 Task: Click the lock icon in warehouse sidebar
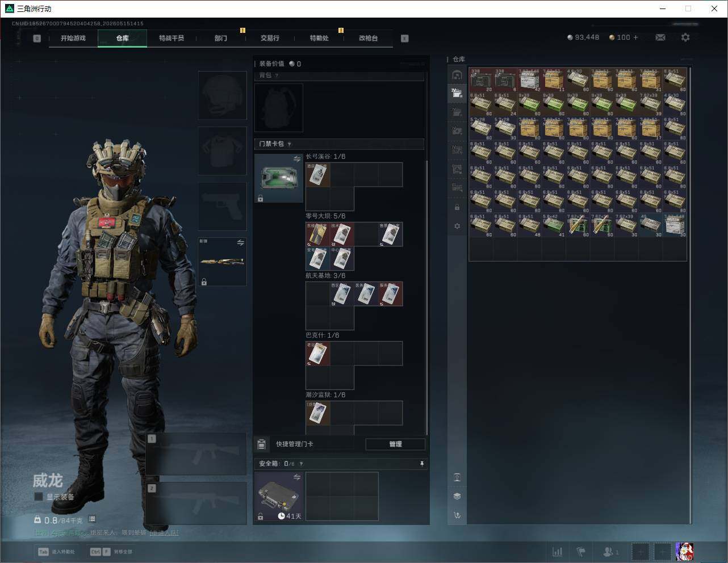(457, 207)
